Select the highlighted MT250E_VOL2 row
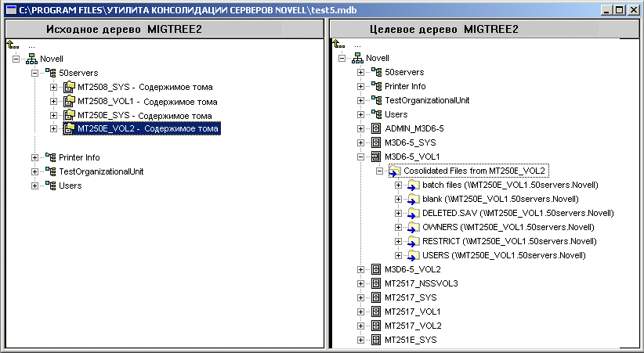Viewport: 644px width, 353px height. click(x=142, y=128)
